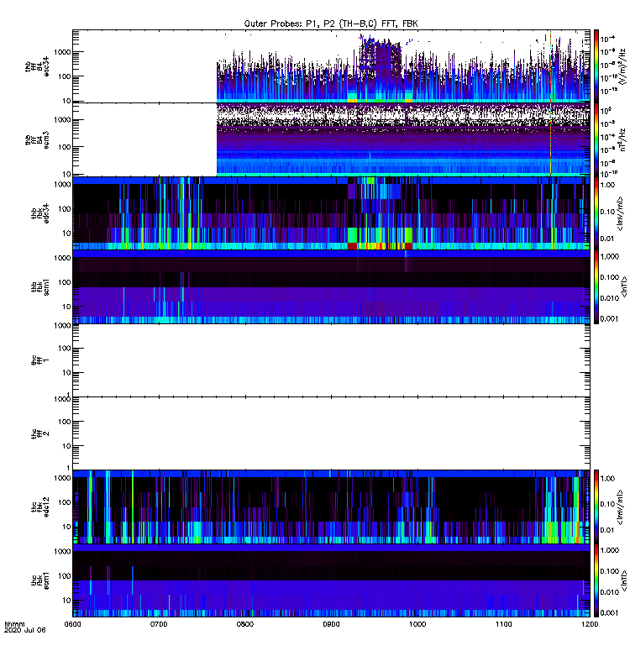Screen dimensions: 630x672
Task: Click inside the thc fbk scm1 spectrogram panel
Action: [x=331, y=580]
